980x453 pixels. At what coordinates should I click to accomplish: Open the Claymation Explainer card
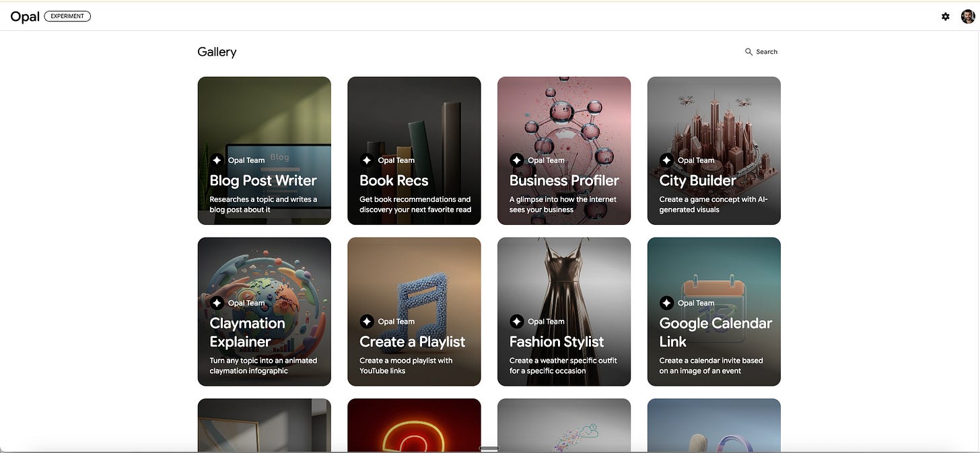pyautogui.click(x=265, y=312)
